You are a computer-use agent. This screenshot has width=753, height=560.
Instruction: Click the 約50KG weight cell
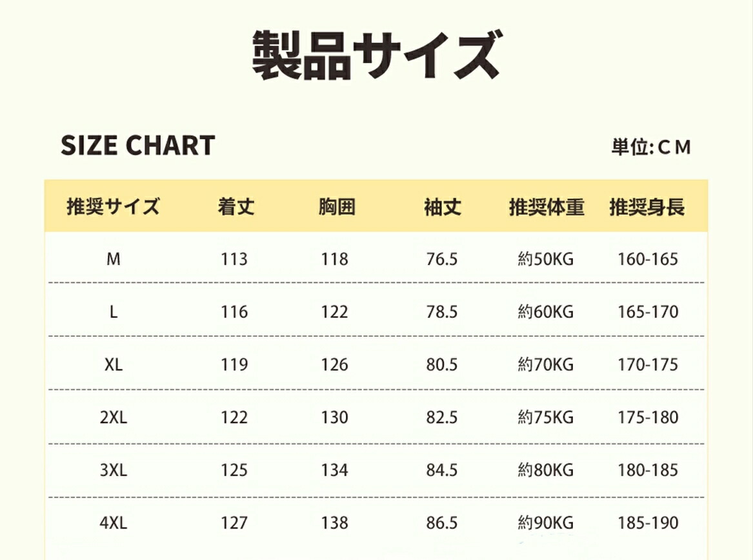545,259
